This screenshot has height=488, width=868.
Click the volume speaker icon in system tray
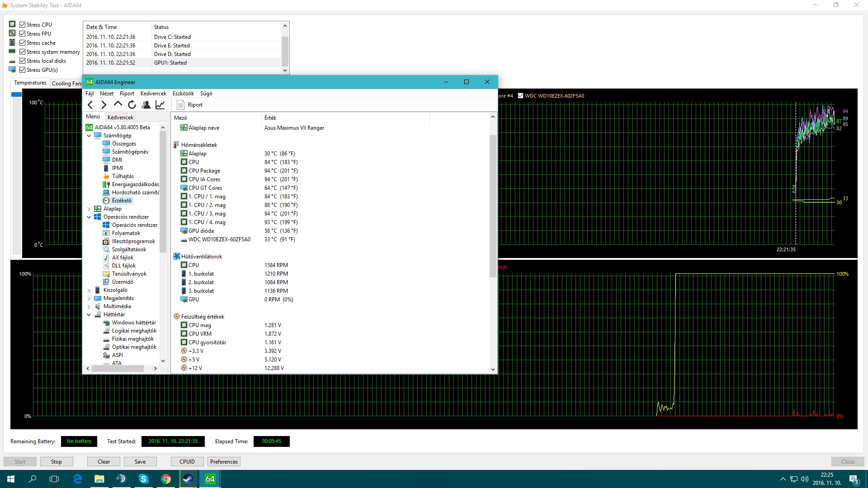click(x=805, y=479)
